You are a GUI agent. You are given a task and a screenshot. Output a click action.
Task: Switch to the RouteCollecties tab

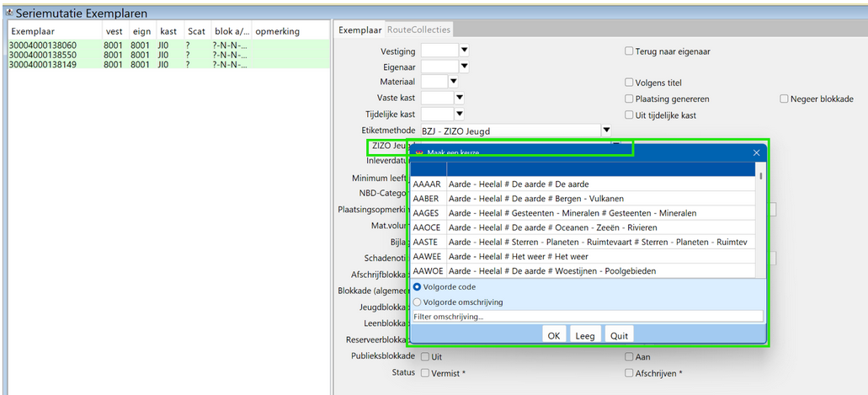(418, 29)
